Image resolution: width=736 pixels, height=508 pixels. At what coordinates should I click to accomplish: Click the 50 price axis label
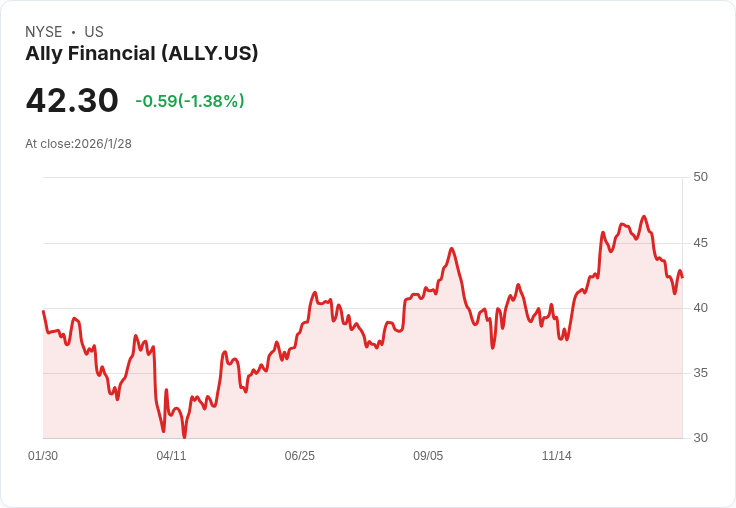[700, 177]
